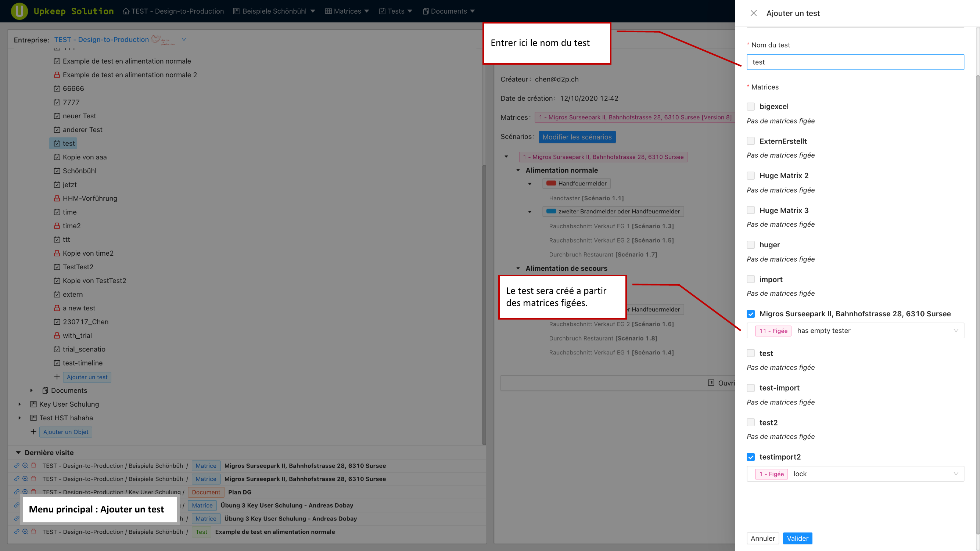Check the bigexcel matrix checkbox
The image size is (980, 551).
click(x=751, y=107)
